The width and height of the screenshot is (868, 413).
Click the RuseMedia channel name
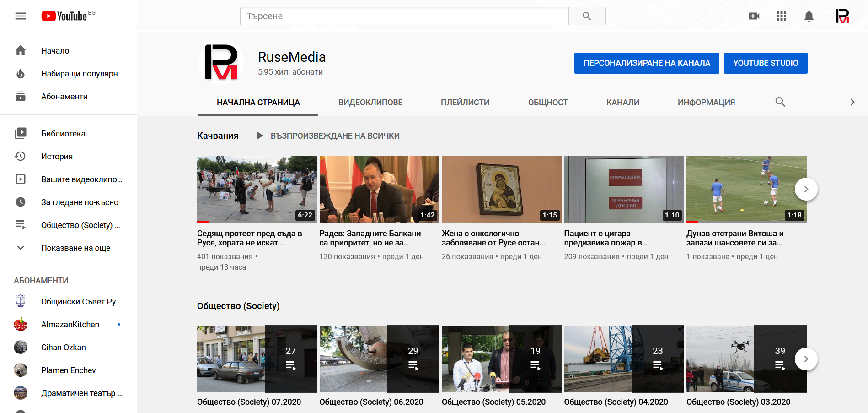(292, 57)
